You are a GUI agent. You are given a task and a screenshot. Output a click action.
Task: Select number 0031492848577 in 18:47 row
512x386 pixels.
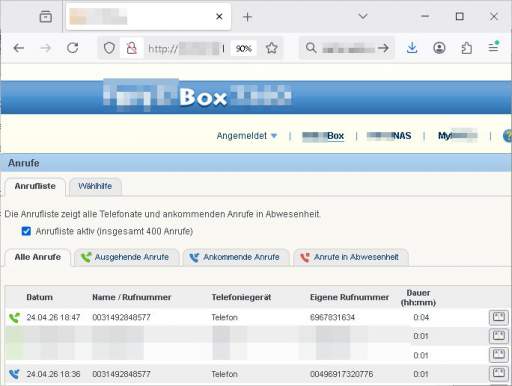(121, 317)
